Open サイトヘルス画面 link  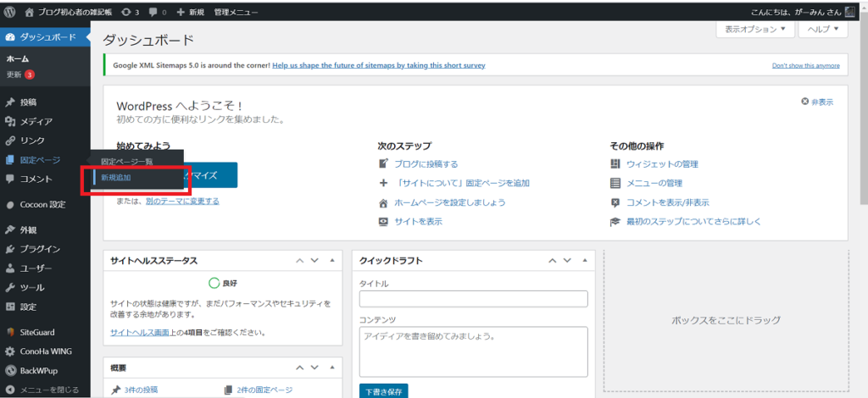pos(140,334)
